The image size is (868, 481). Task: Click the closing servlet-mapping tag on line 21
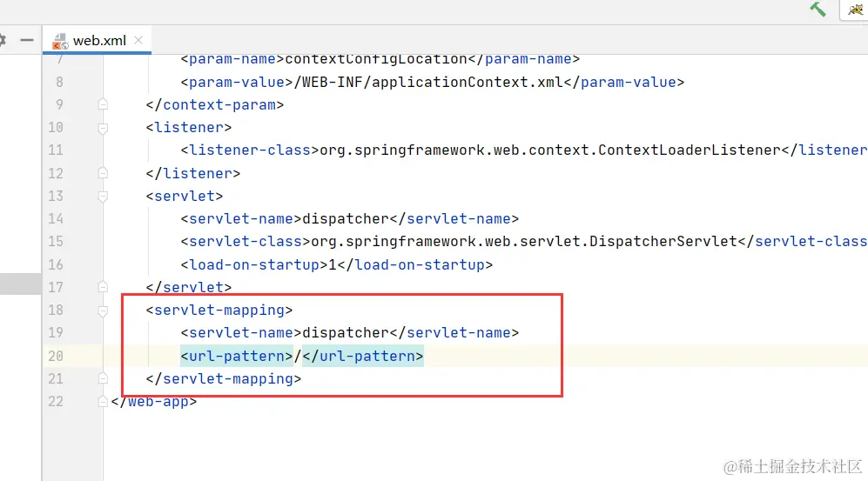point(224,378)
